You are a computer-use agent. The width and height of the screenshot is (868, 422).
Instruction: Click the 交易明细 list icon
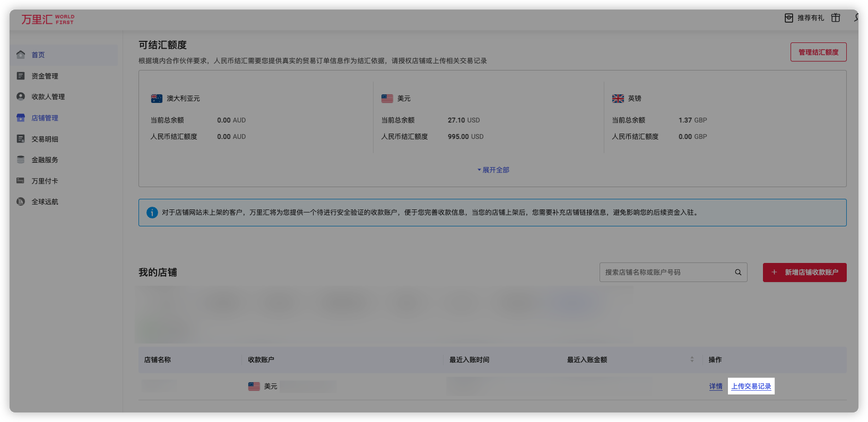pyautogui.click(x=21, y=139)
